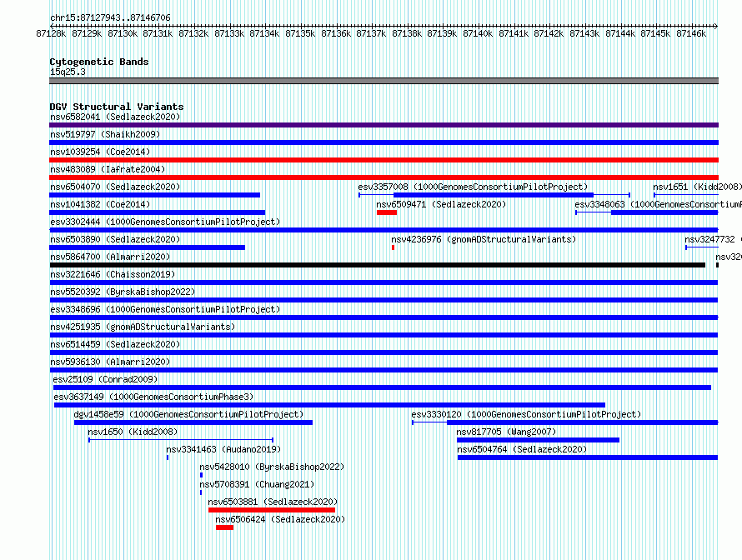Open the nsv5708391 (Chuang2021) label
The width and height of the screenshot is (742, 560).
(x=257, y=484)
